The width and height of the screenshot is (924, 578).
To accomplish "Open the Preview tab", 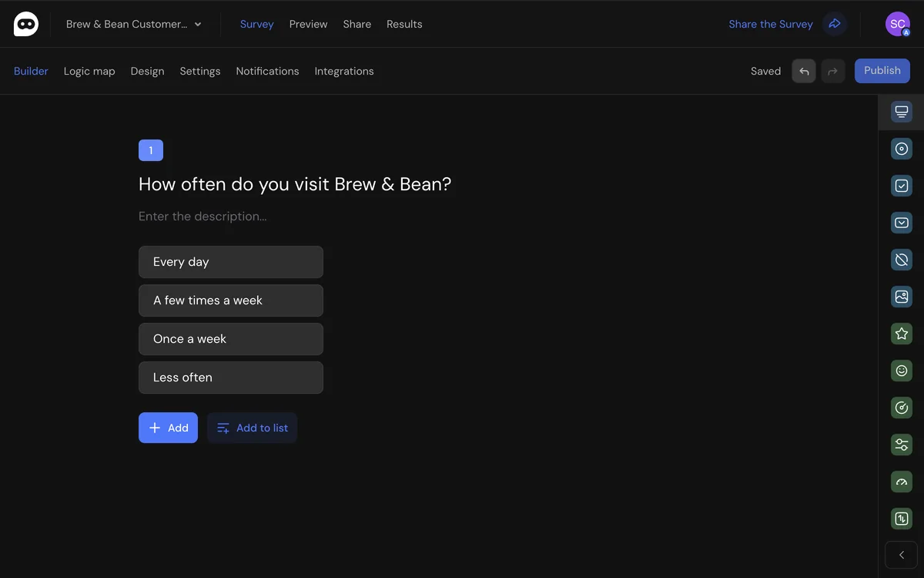I will click(308, 24).
